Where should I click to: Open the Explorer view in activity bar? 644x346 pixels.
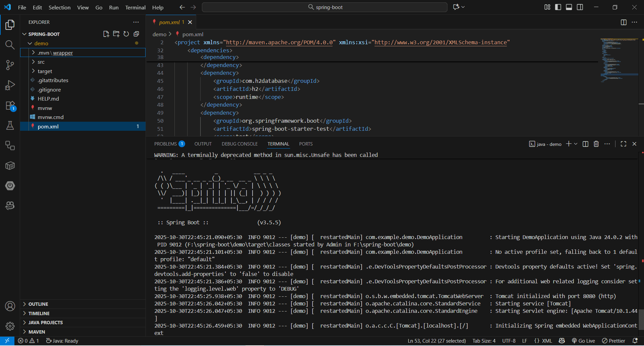click(10, 25)
